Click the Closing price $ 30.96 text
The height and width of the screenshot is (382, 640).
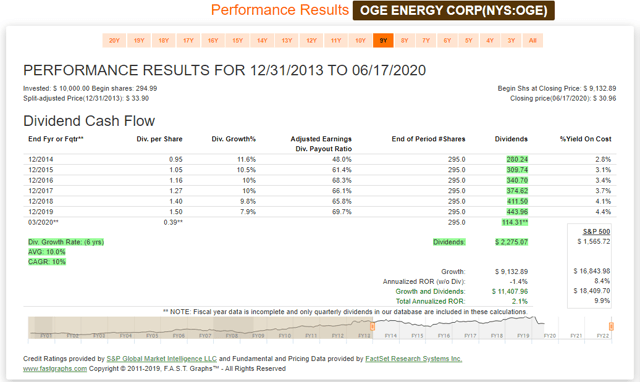pos(563,98)
